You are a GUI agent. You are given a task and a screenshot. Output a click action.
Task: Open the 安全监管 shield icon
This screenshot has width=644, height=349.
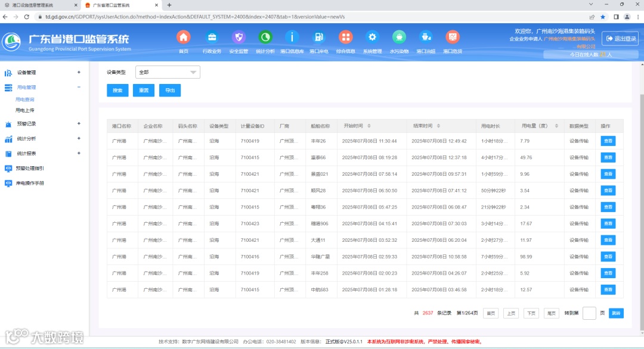[239, 38]
